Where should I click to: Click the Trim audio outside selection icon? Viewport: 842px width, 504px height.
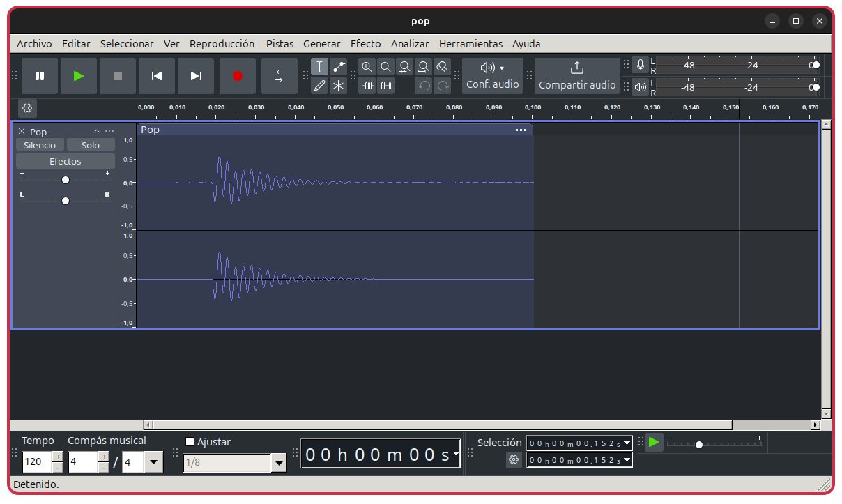pos(368,86)
